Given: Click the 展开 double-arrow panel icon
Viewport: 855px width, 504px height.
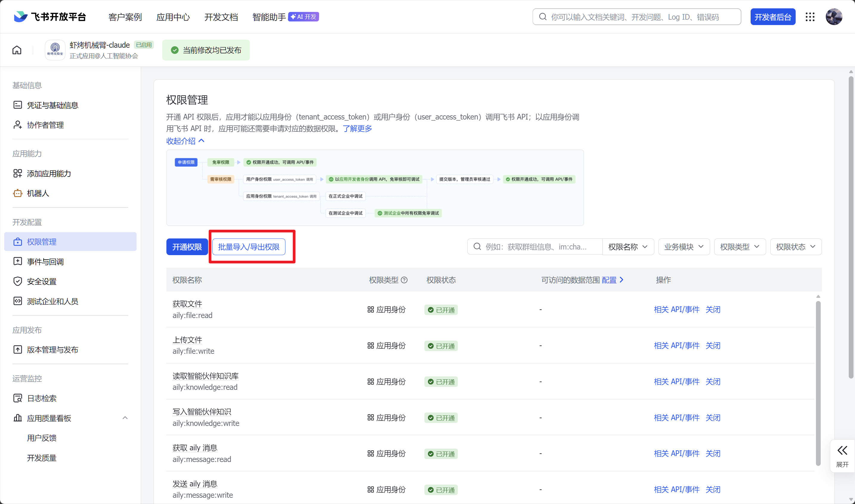Looking at the screenshot, I should [x=842, y=450].
